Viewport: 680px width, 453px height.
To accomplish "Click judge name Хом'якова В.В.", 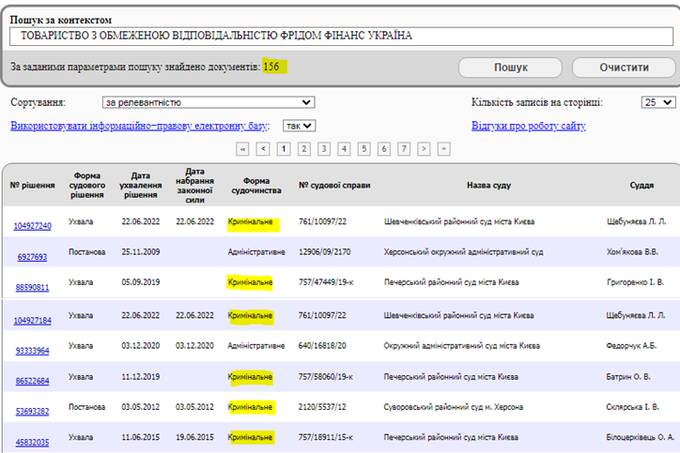I will pos(632,252).
